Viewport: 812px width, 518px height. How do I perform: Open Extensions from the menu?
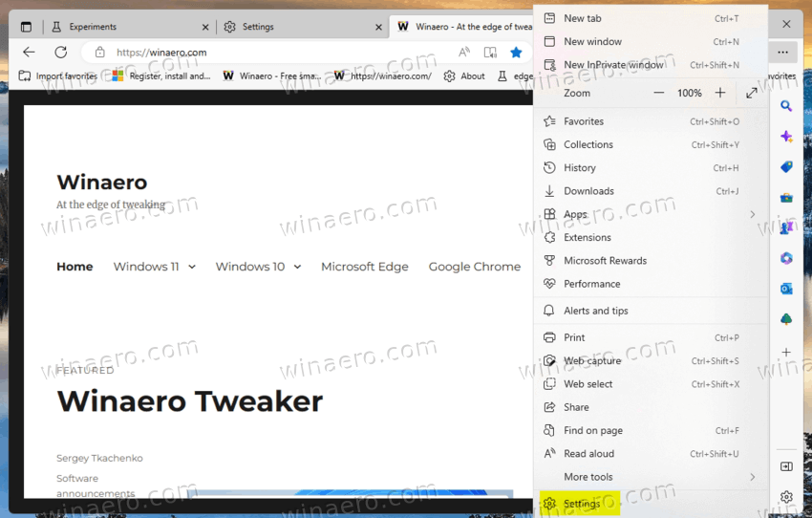651,238
